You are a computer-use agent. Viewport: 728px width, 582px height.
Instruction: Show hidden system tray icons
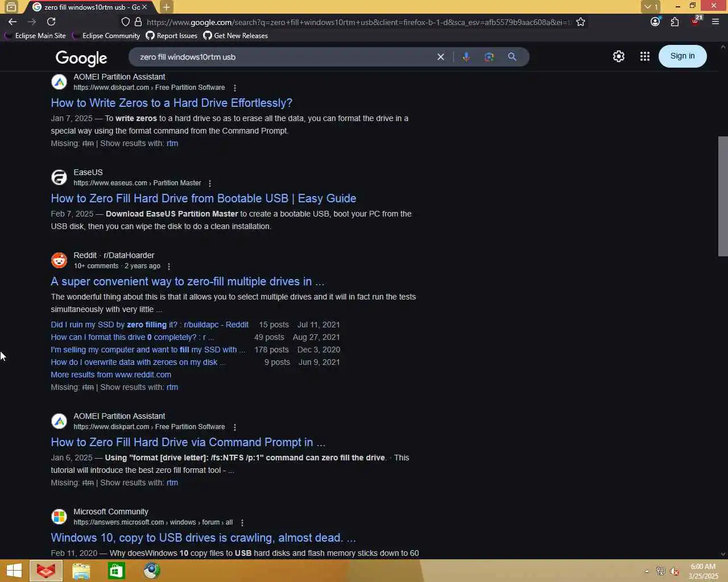pos(647,571)
